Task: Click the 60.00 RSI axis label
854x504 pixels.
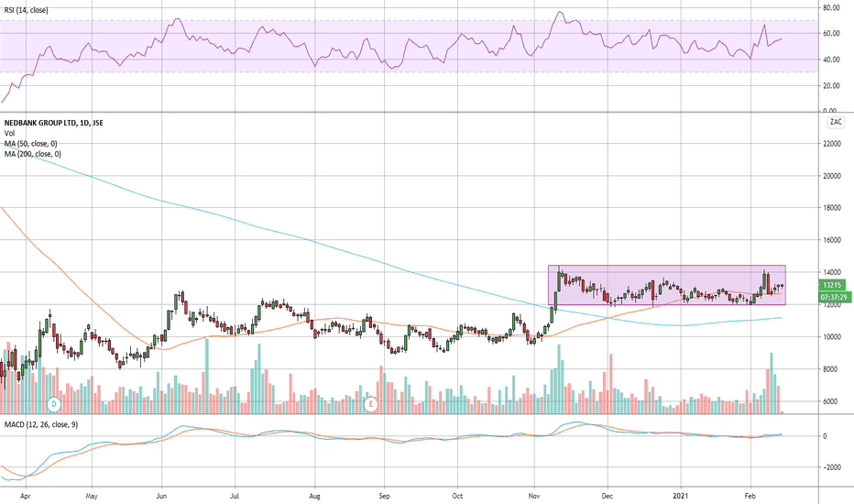Action: [831, 34]
